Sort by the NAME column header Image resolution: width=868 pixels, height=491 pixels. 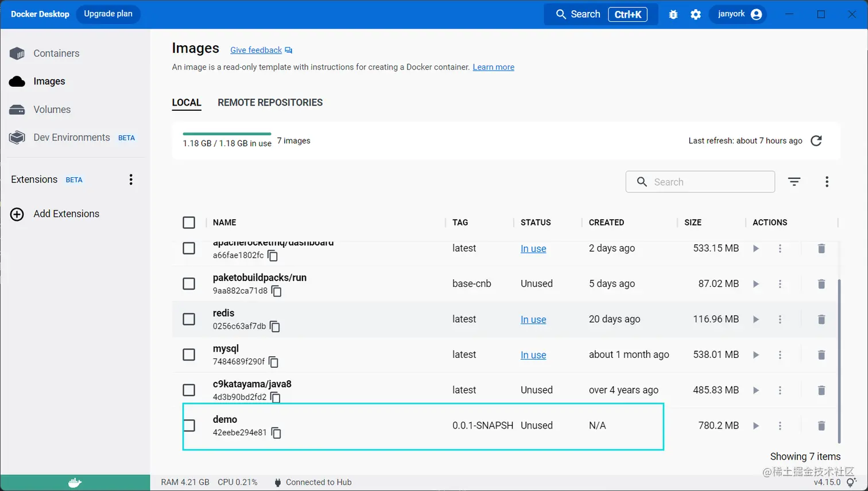point(224,223)
